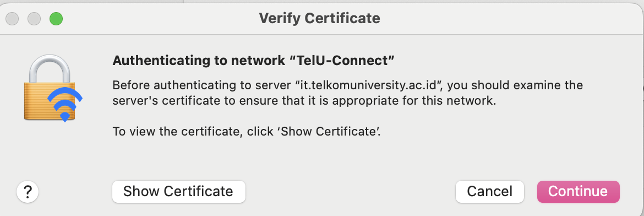Continue authenticating to the network
The width and height of the screenshot is (644, 216).
[x=578, y=191]
